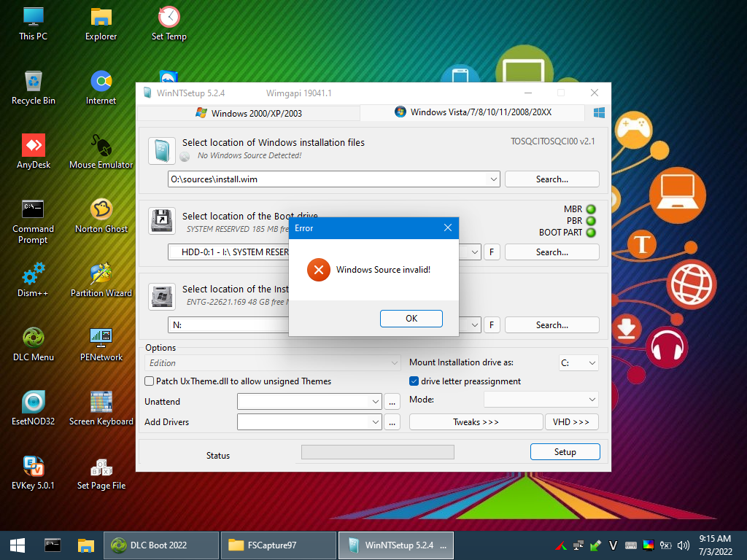This screenshot has height=560, width=747.
Task: Open DLC Menu desktop icon
Action: pos(34,344)
